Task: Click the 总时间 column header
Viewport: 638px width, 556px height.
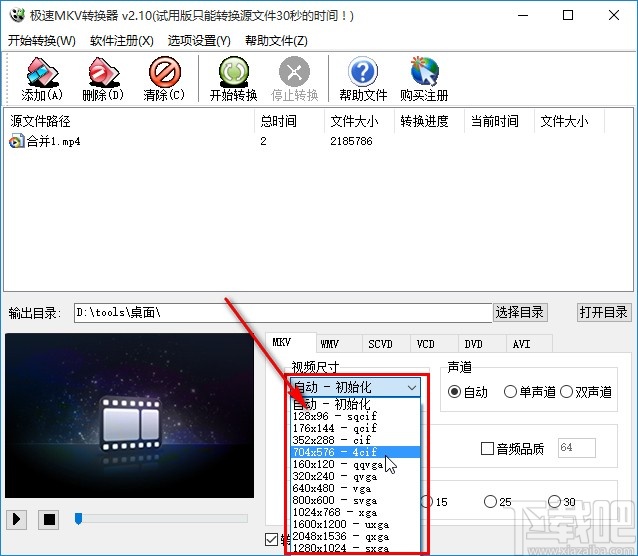Action: click(x=289, y=121)
